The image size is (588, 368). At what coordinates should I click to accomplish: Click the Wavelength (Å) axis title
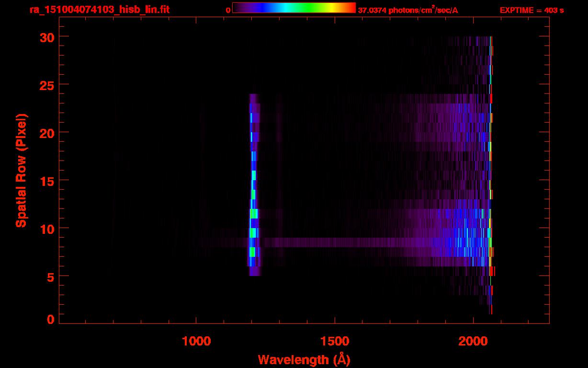coord(304,359)
